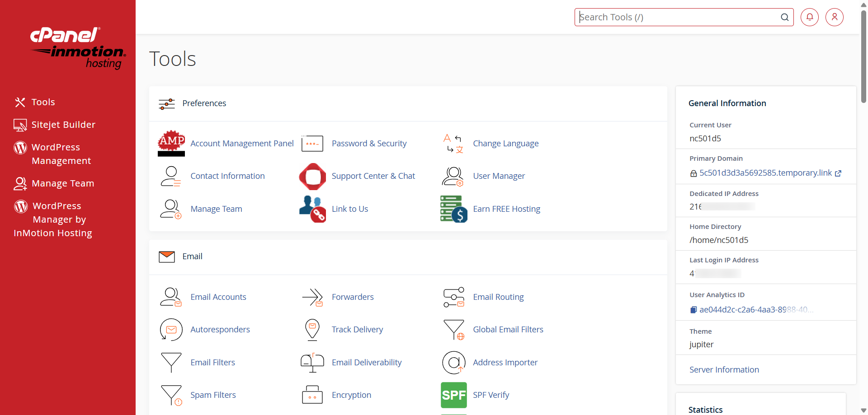
Task: Open WordPress Manager by InMotion Hosting
Action: (x=53, y=219)
